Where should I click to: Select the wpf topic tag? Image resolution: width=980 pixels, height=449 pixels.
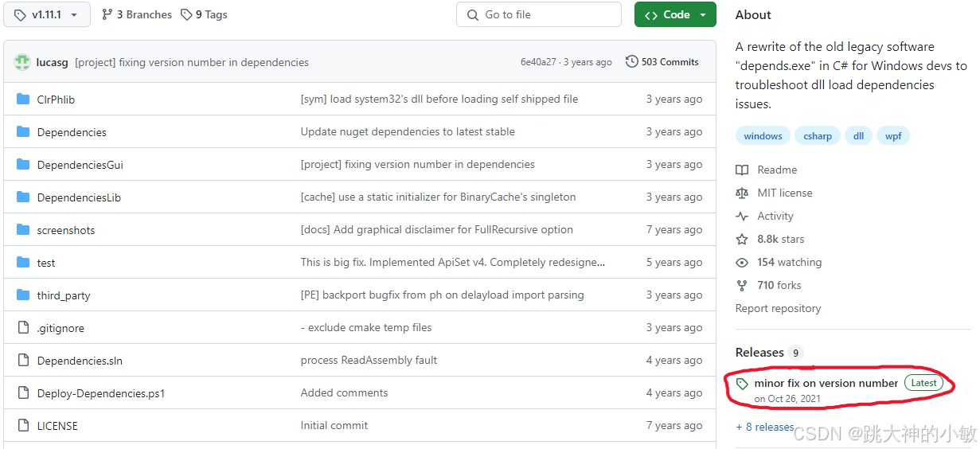pyautogui.click(x=893, y=136)
